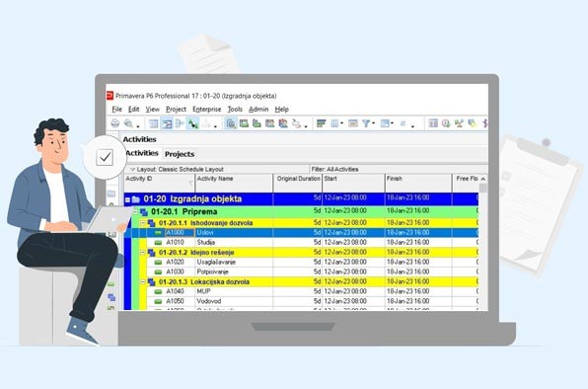The image size is (588, 389).
Task: Click the green stacked-sheets icon in bottom-layout group
Action: point(257,123)
